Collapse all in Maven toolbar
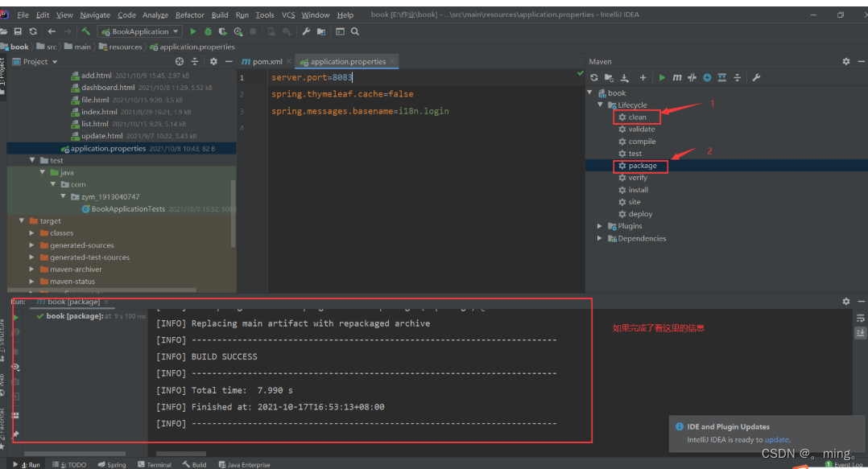The image size is (868, 469). click(x=737, y=77)
